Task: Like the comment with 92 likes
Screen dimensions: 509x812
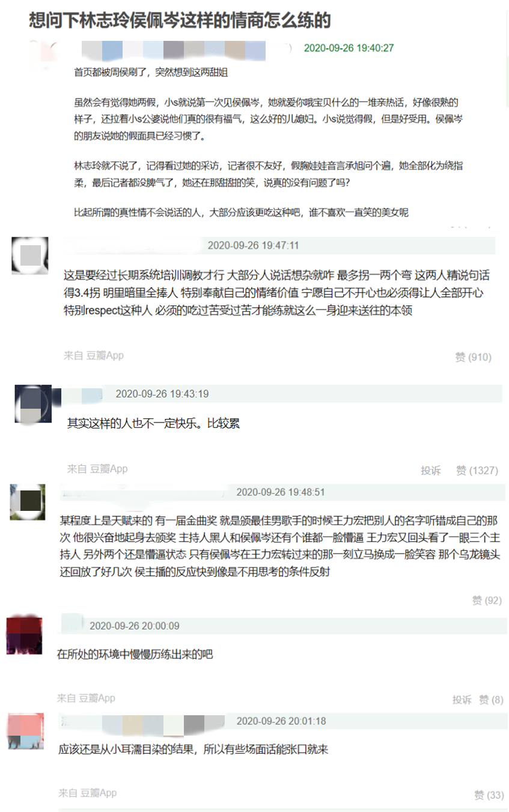Action: click(487, 600)
